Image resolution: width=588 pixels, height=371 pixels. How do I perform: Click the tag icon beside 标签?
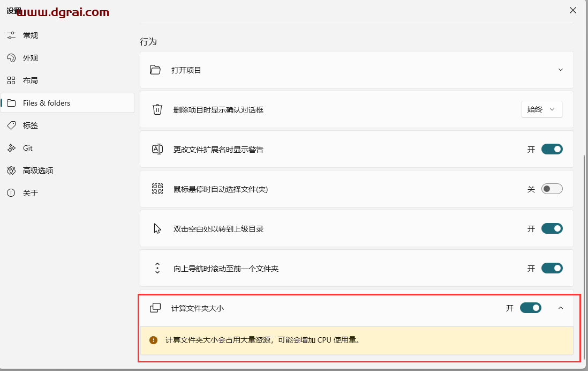click(11, 125)
